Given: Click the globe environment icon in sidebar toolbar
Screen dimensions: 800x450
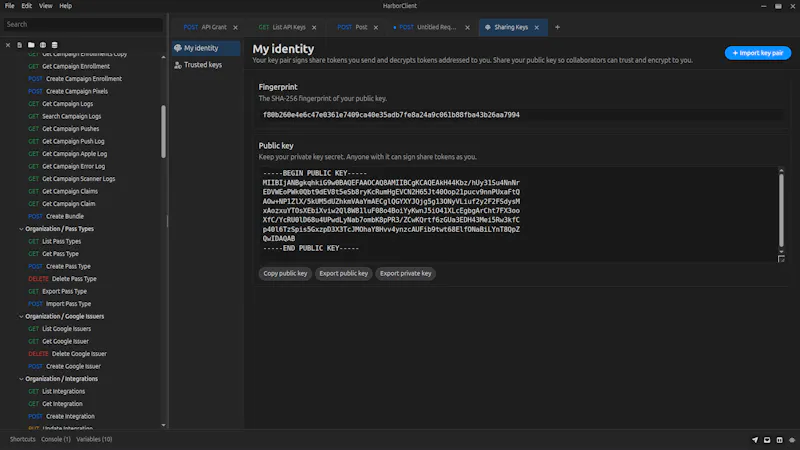Looking at the screenshot, I should pyautogui.click(x=43, y=45).
